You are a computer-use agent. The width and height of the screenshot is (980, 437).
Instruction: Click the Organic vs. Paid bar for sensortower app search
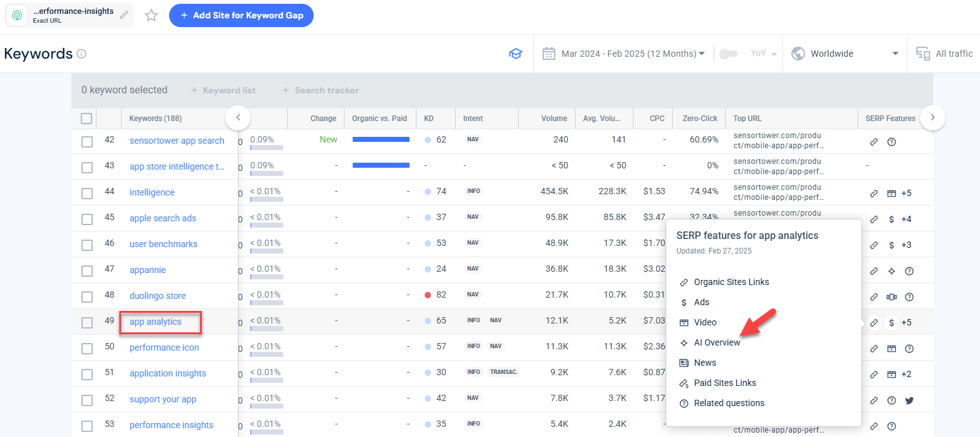(381, 139)
